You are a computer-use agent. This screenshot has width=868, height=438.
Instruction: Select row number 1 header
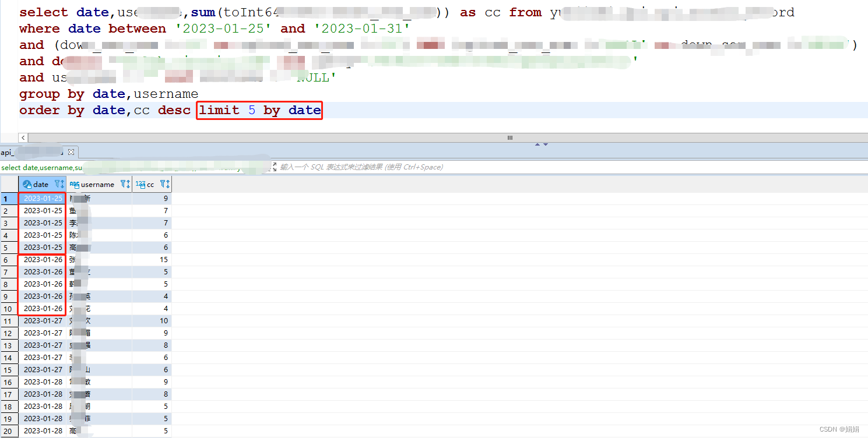tap(9, 199)
